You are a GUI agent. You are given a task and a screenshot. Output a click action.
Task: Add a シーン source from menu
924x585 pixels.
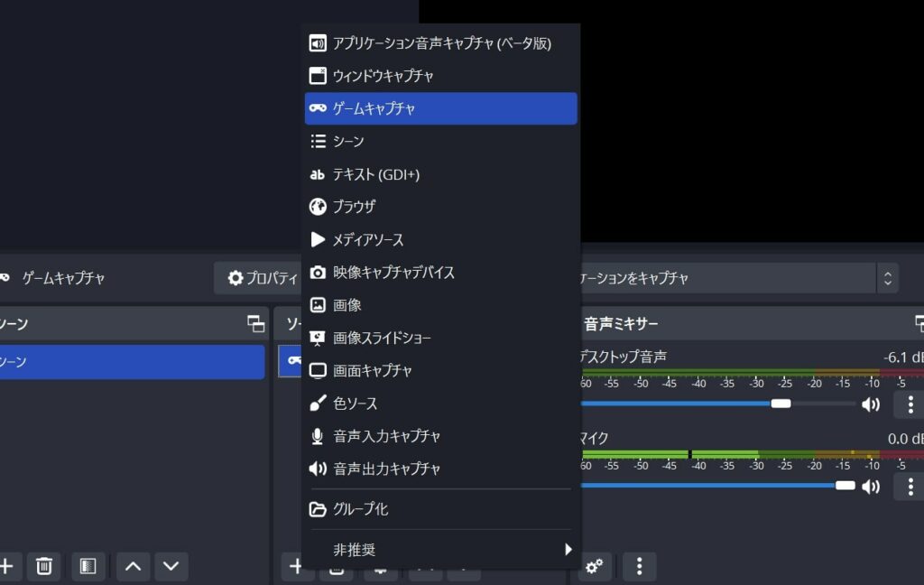[440, 142]
